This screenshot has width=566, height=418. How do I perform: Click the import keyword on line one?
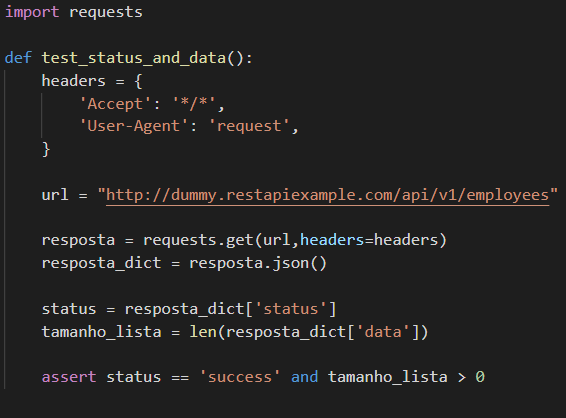click(32, 12)
